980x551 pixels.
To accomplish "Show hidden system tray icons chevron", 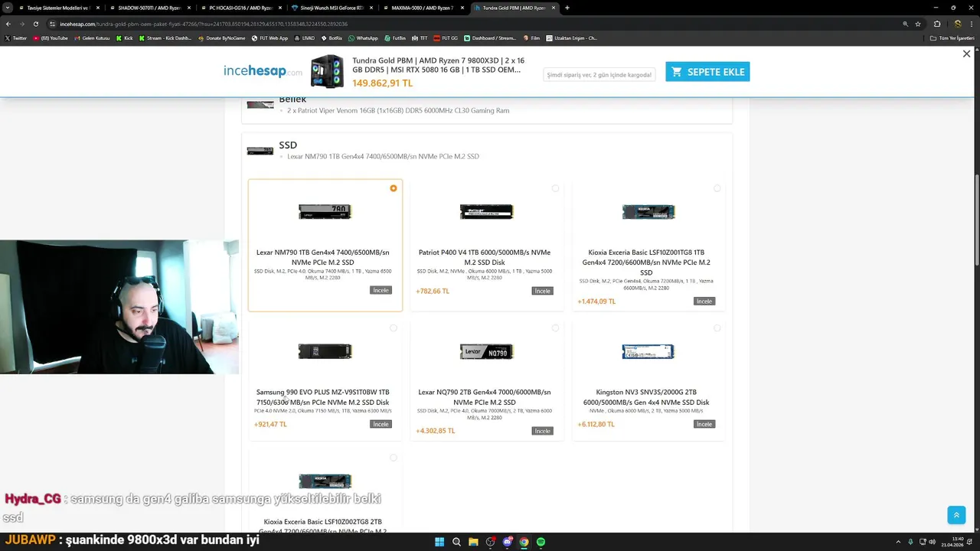I will point(899,542).
